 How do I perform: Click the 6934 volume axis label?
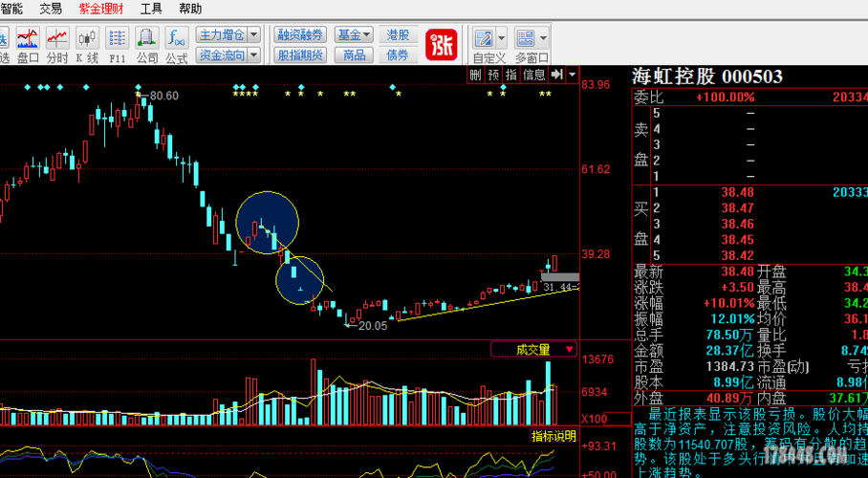595,392
